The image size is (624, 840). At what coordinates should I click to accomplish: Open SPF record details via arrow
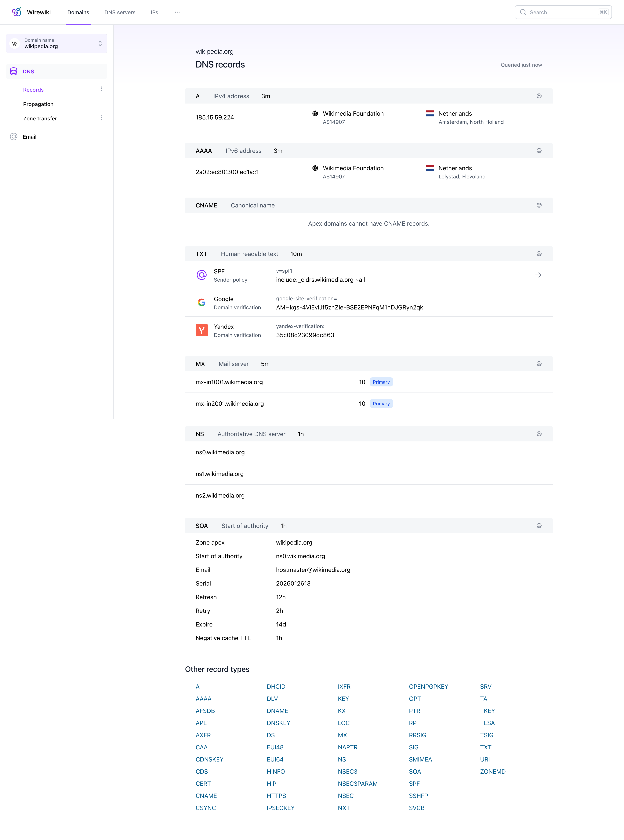pos(538,275)
